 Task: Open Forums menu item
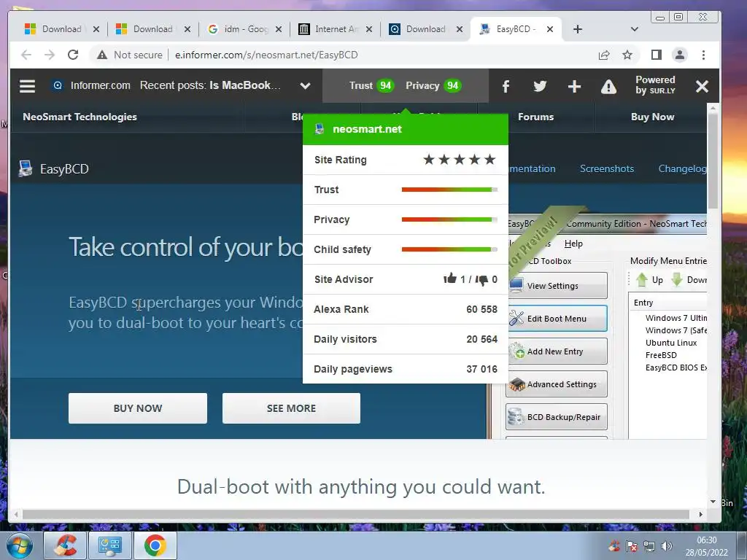tap(536, 117)
